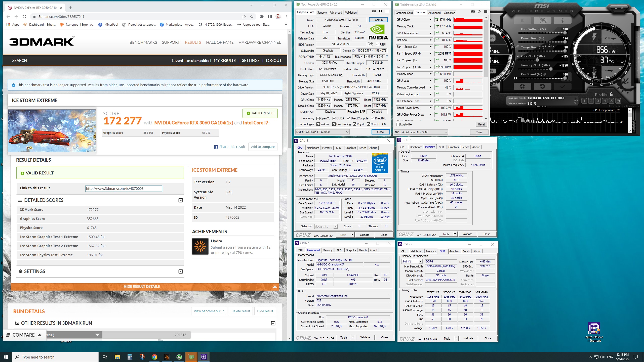This screenshot has width=644, height=362.
Task: Open Bench tab in CPU-Z CPU window
Action: [x=362, y=148]
